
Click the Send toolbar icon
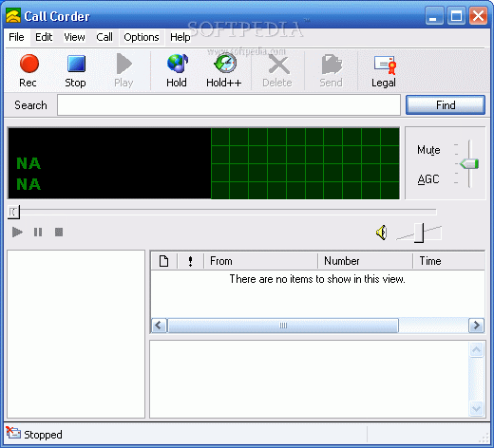click(332, 65)
